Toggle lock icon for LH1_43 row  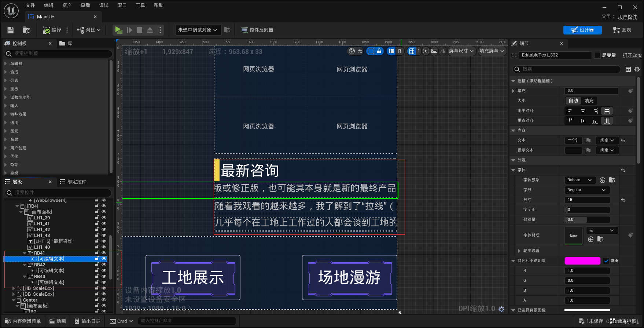click(x=97, y=236)
